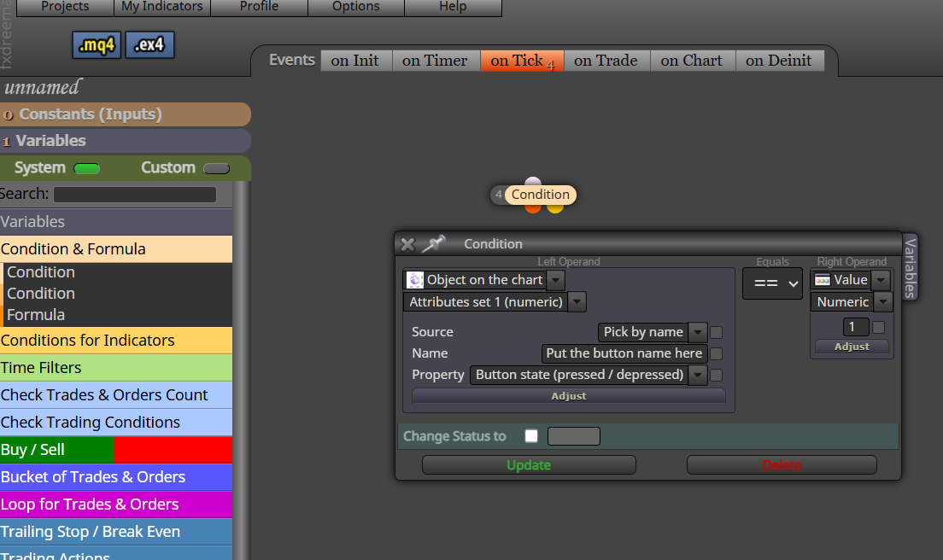
Task: Open the Attributes set 1 (numeric) dropdown
Action: click(x=577, y=301)
